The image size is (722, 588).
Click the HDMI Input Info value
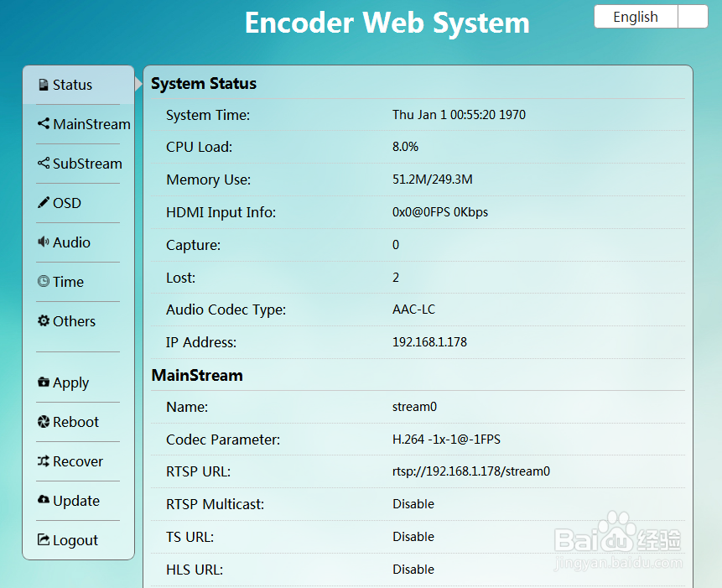coord(440,212)
